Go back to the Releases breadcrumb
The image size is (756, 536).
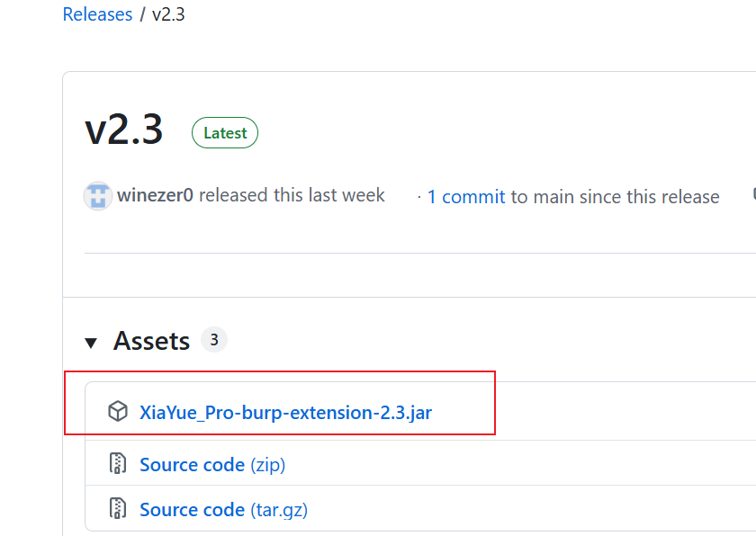(x=97, y=14)
